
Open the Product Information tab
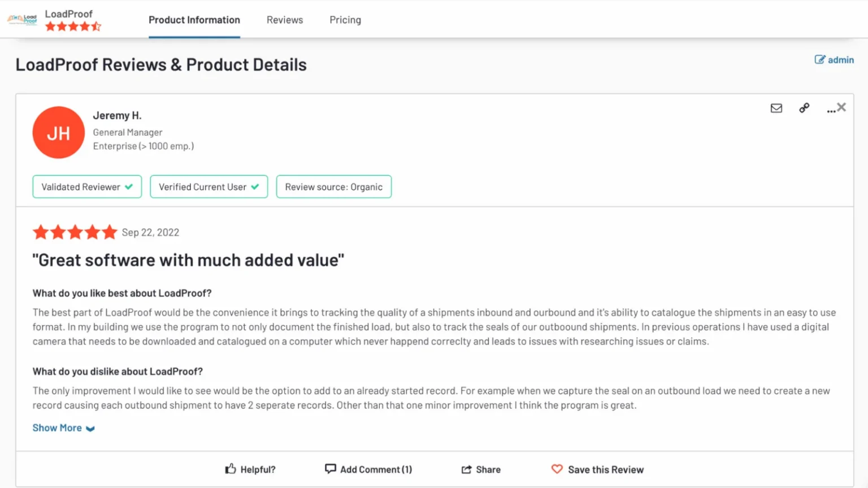coord(194,20)
